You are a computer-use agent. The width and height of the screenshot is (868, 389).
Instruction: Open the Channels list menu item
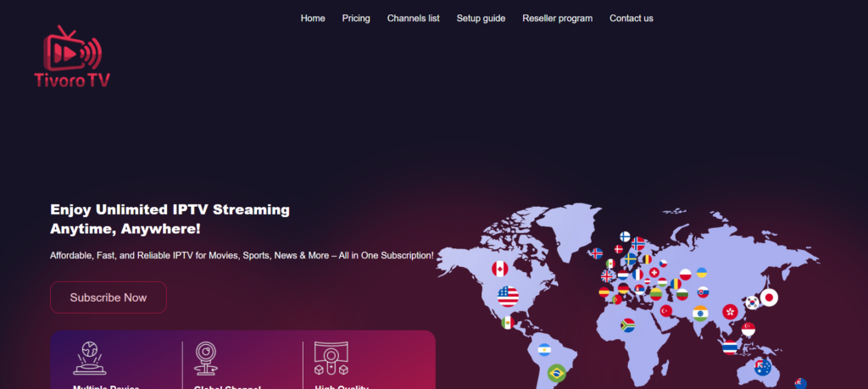(414, 19)
